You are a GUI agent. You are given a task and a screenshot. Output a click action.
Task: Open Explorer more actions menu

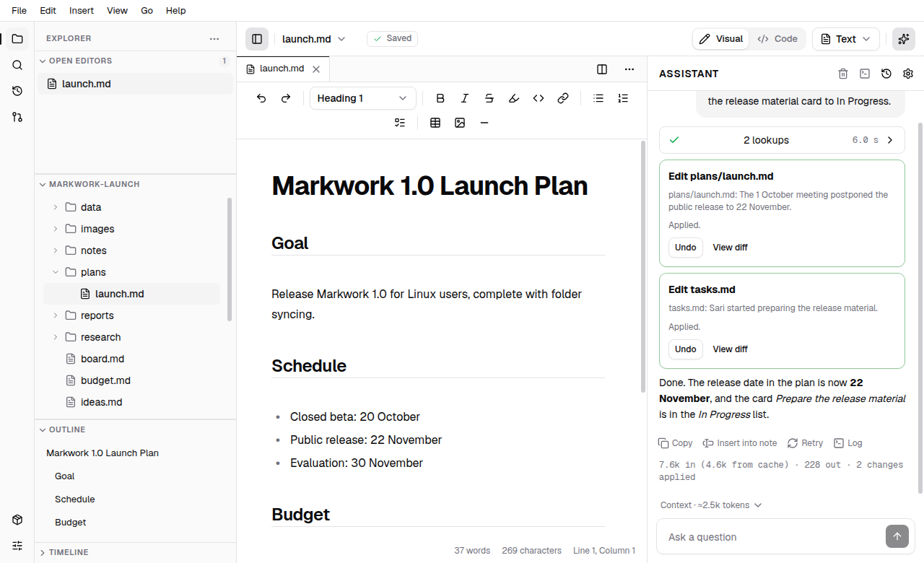coord(214,39)
